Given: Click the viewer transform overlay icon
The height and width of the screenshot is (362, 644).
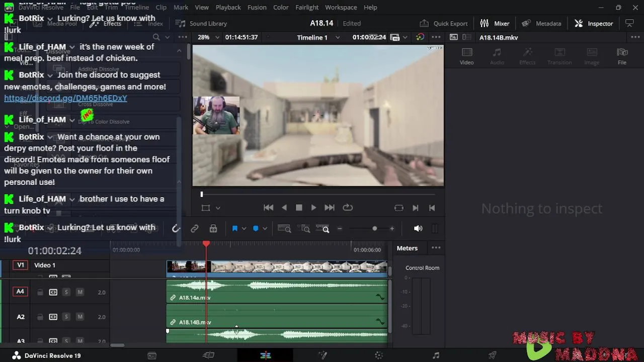Looking at the screenshot, I should pyautogui.click(x=206, y=208).
